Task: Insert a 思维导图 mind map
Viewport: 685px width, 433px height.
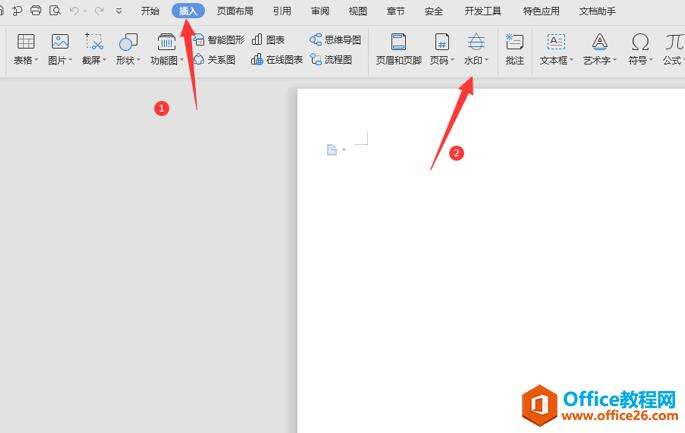Action: point(336,40)
